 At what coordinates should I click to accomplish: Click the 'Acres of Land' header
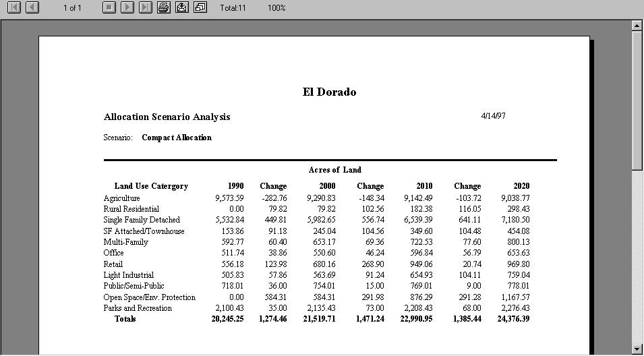pos(334,170)
